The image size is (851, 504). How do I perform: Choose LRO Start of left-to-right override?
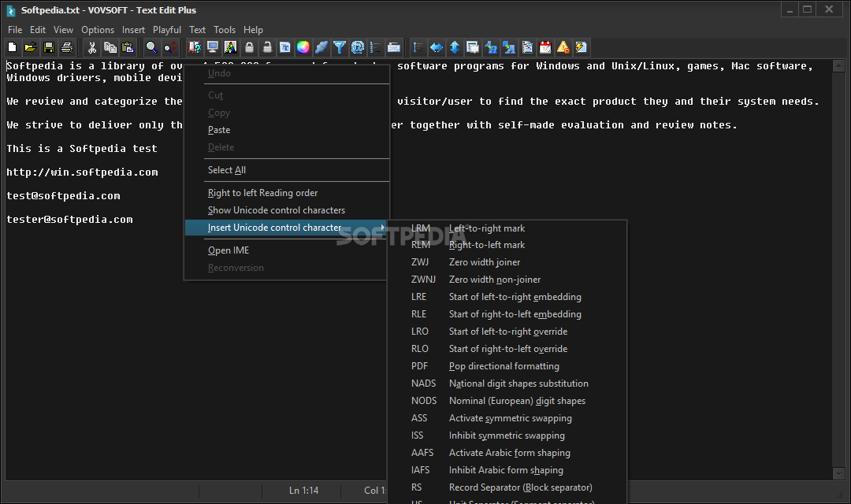point(507,332)
